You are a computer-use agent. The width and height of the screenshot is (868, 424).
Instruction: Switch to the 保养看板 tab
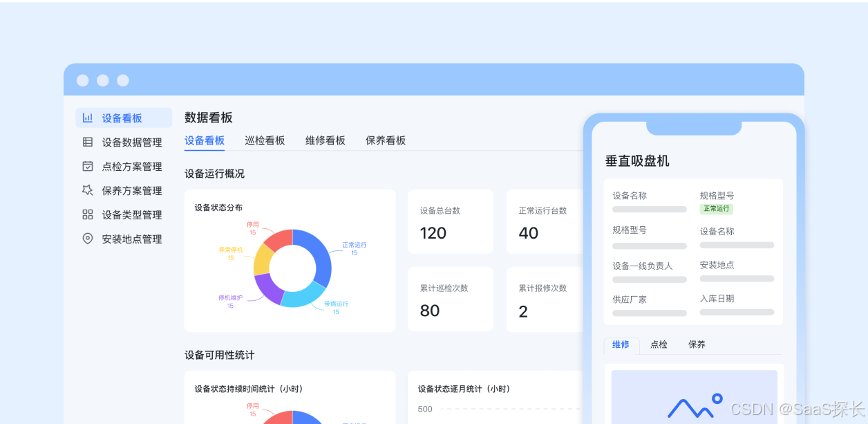click(x=386, y=140)
